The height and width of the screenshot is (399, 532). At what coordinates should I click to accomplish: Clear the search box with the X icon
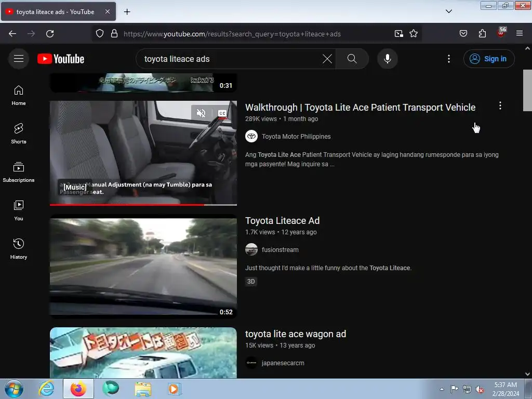327,59
